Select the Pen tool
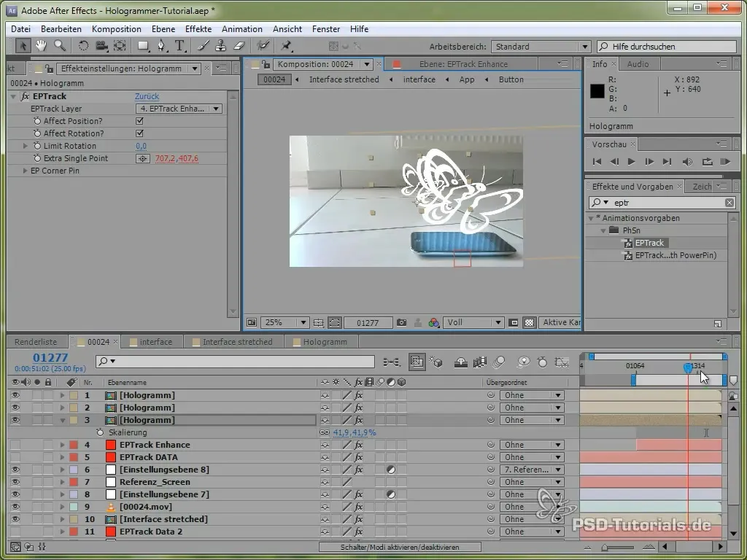Image resolution: width=747 pixels, height=560 pixels. coord(161,46)
